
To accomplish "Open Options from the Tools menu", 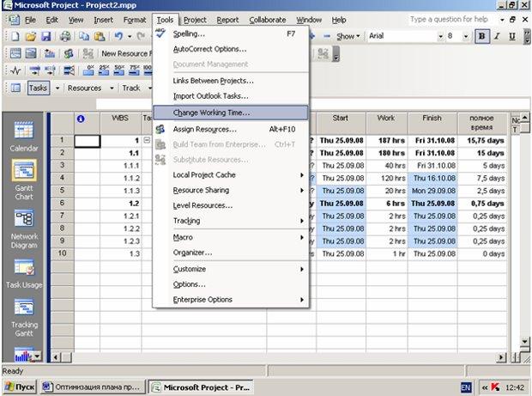I will (x=231, y=284).
